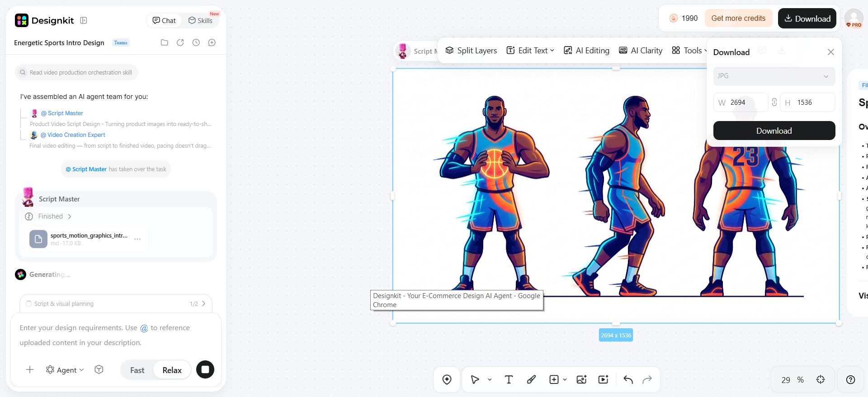Open the help question mark icon
This screenshot has height=397, width=868.
[851, 380]
